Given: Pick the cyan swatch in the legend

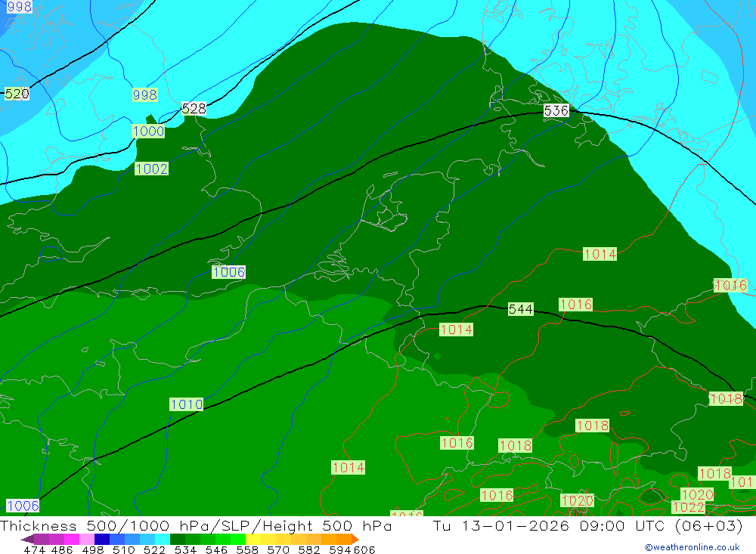Looking at the screenshot, I should click(x=163, y=539).
